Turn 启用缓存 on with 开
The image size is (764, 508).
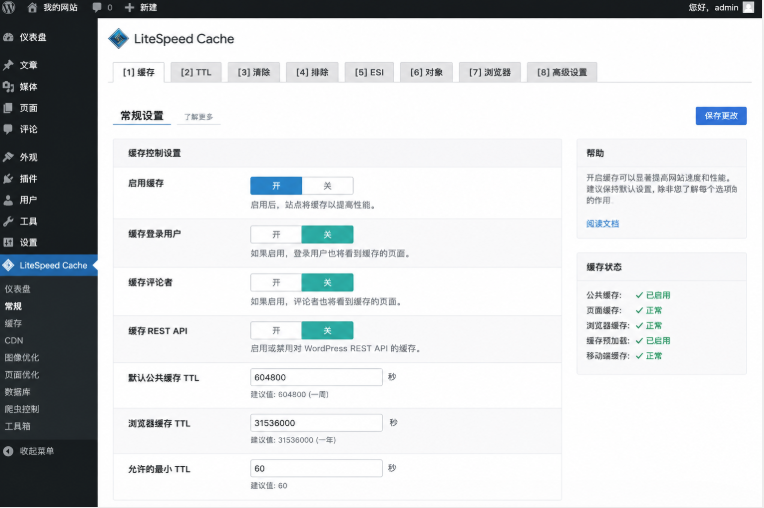[276, 186]
